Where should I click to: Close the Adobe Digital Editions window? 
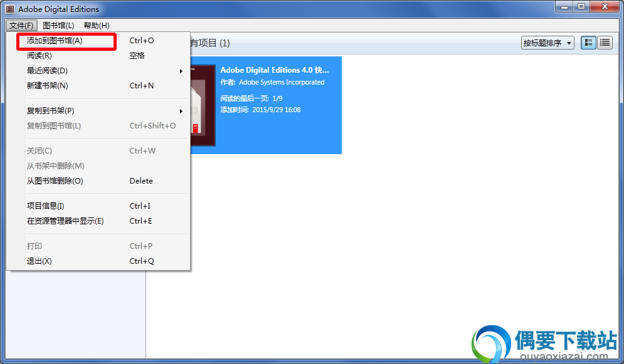tap(605, 6)
